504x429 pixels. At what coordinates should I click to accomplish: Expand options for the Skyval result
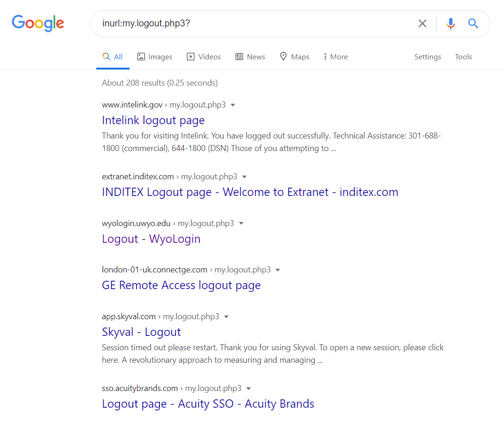[x=226, y=316]
